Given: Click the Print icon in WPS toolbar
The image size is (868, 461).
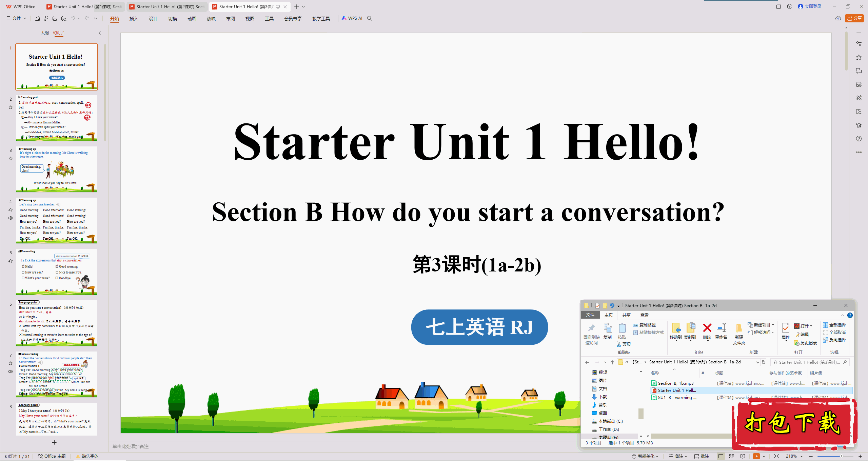Looking at the screenshot, I should (55, 18).
